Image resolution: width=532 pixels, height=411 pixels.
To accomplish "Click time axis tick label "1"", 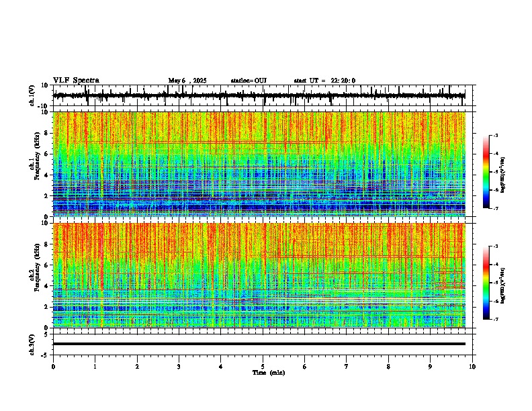I will point(95,367).
